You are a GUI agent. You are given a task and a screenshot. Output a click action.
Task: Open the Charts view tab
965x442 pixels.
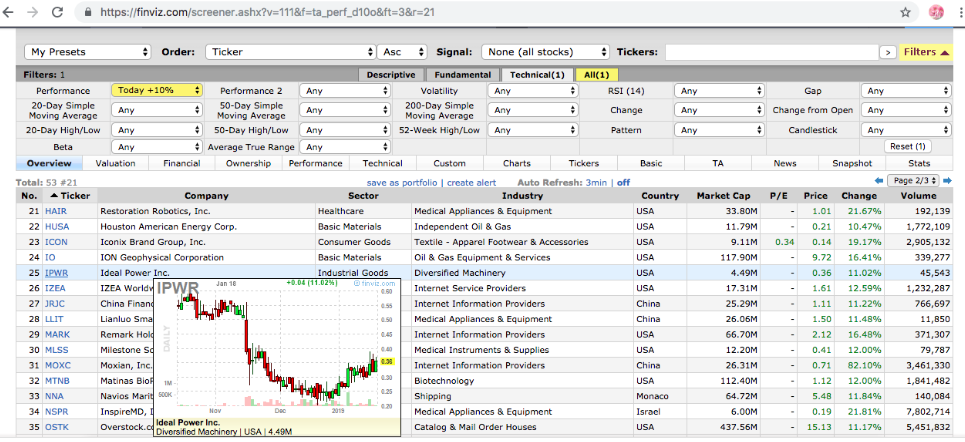tap(517, 163)
